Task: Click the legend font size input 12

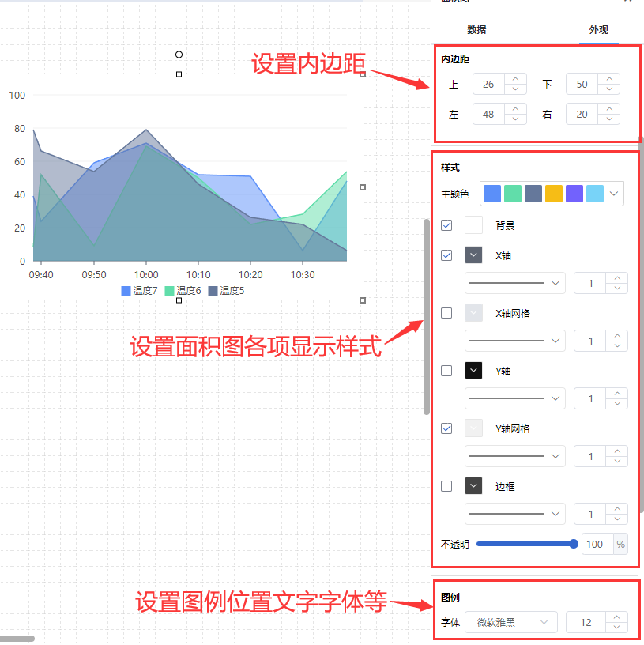Action: pyautogui.click(x=586, y=622)
